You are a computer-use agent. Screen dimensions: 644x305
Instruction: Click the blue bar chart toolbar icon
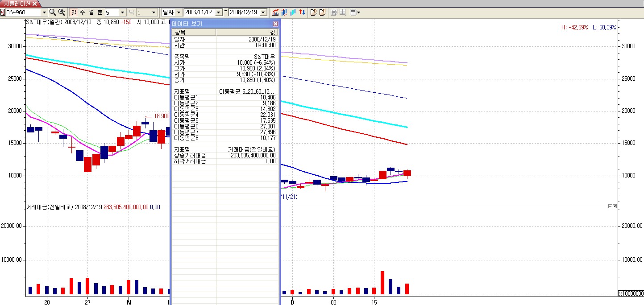293,12
